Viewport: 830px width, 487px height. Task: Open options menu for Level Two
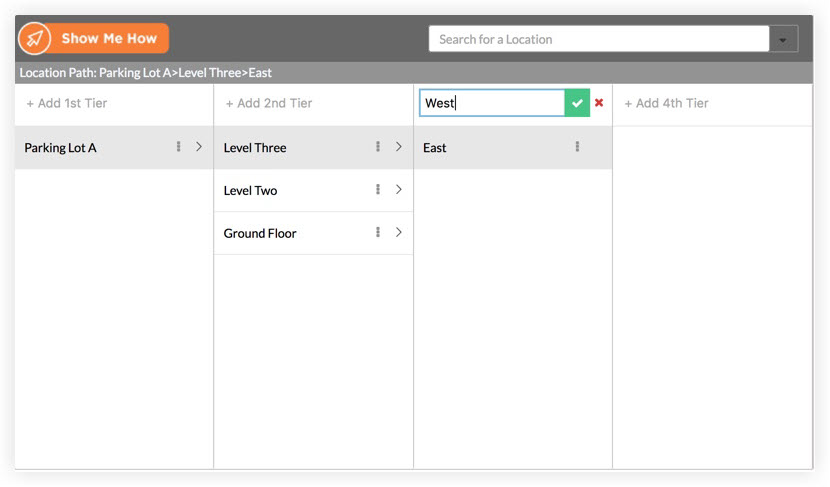point(378,190)
